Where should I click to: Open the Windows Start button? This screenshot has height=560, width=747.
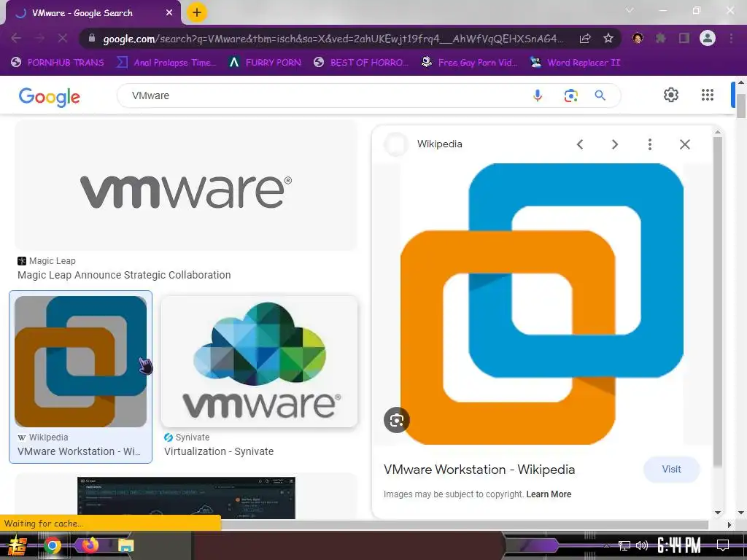[x=17, y=545]
